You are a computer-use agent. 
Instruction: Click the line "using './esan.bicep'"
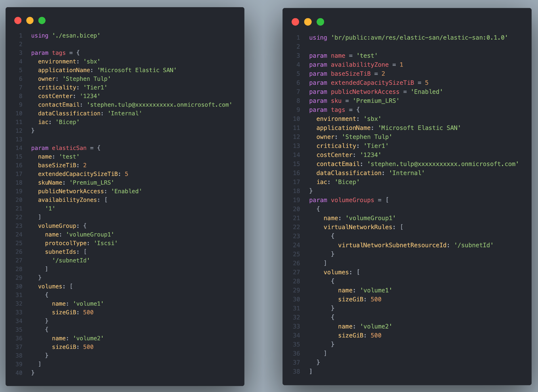click(66, 36)
